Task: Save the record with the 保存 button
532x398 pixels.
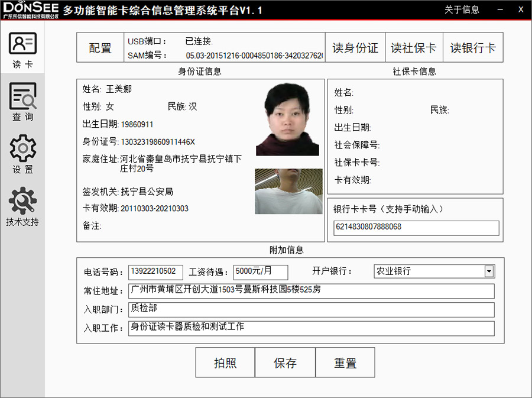Action: [x=285, y=362]
